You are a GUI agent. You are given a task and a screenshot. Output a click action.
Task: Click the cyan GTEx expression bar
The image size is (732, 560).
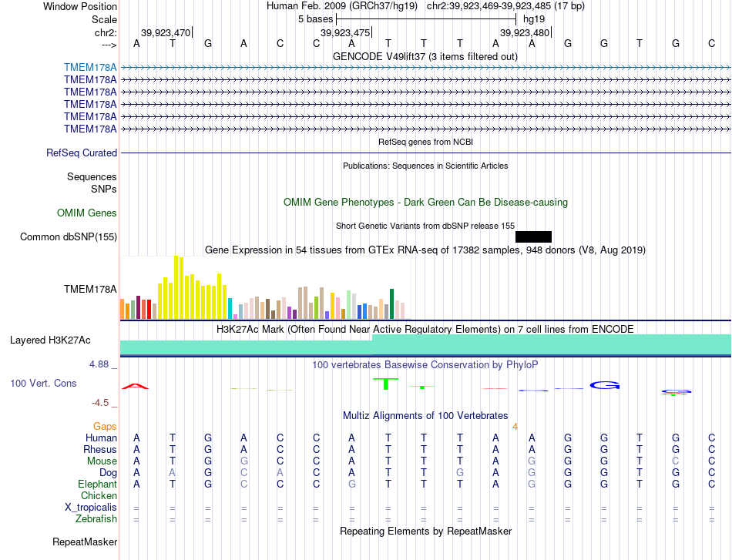coord(230,308)
